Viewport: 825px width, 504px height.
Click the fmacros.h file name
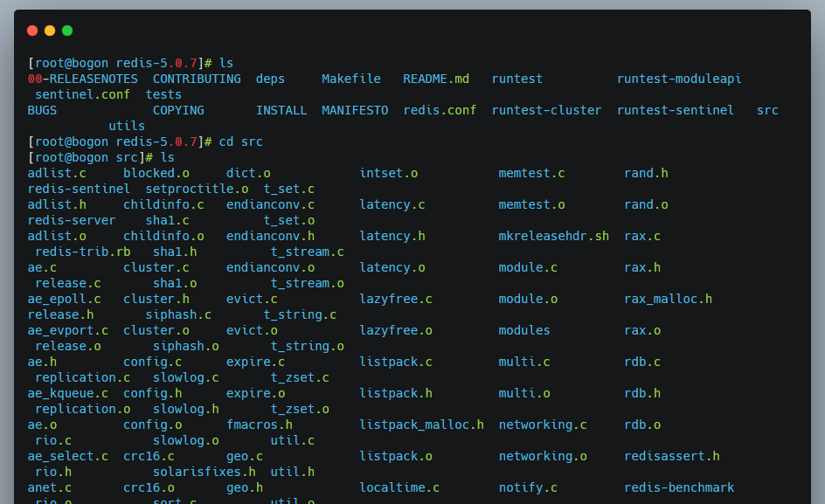260,425
